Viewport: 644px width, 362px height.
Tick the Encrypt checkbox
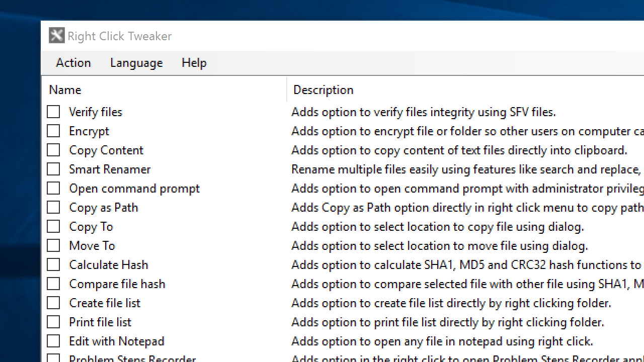pyautogui.click(x=53, y=131)
